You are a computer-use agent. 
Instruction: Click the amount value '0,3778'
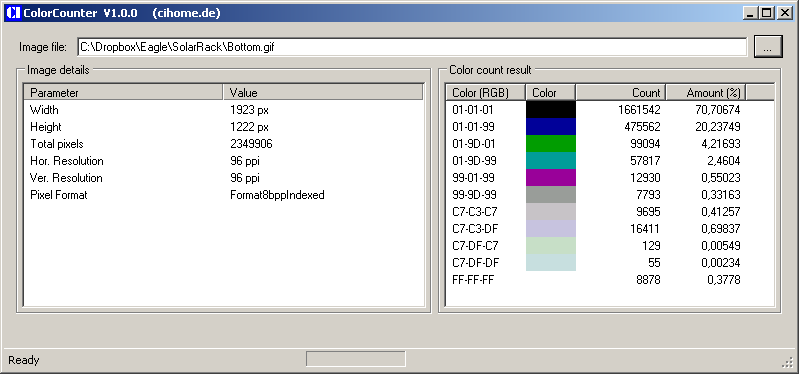click(x=724, y=280)
